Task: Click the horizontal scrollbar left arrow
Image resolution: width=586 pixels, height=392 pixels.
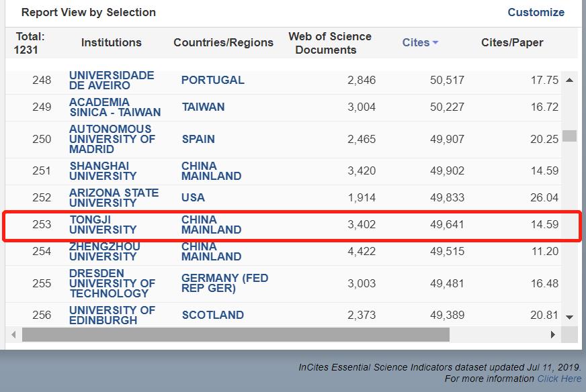Action: [13, 334]
